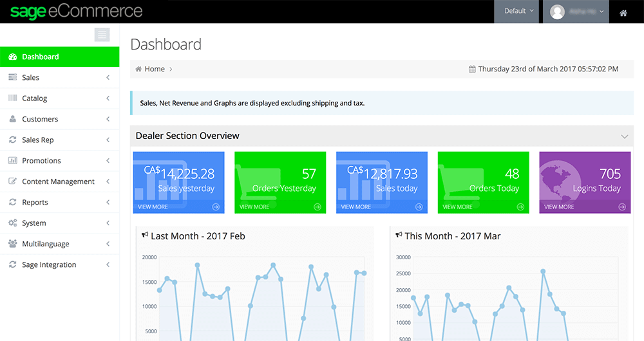Viewport: 644px width, 341px height.
Task: Click the 48 Orders Today number
Action: point(512,174)
